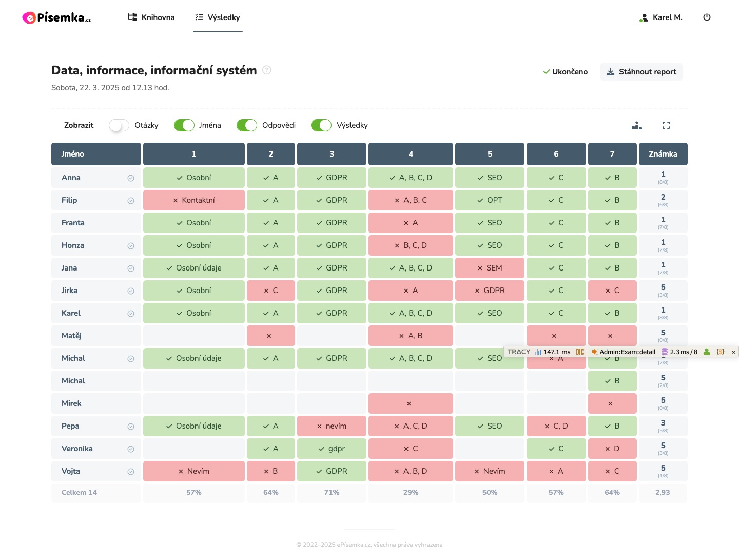Disable the Jména toggle
This screenshot has width=739, height=560.
[184, 125]
